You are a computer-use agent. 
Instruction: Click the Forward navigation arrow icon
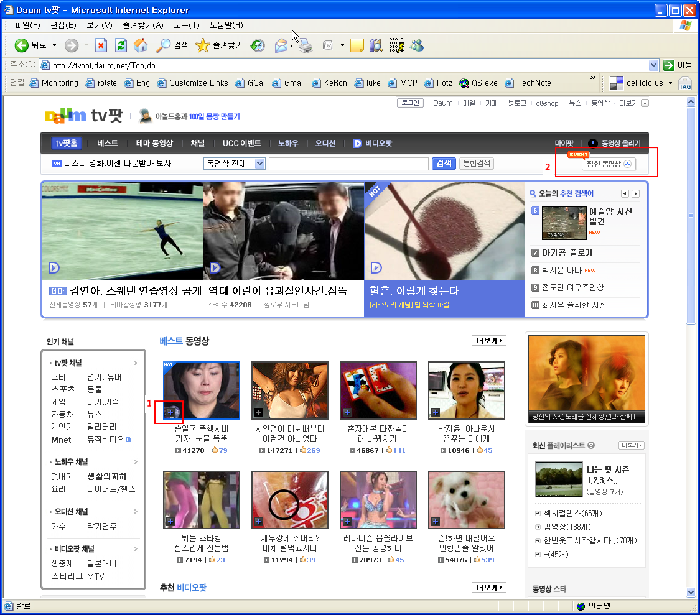(72, 45)
